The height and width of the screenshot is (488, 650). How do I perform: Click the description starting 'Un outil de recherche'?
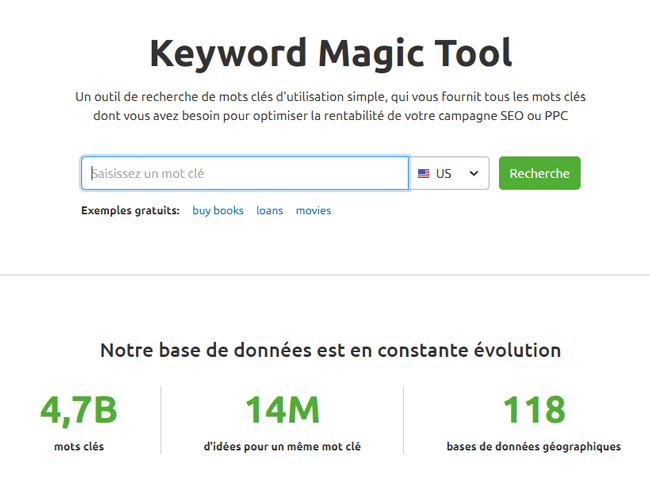coord(330,106)
